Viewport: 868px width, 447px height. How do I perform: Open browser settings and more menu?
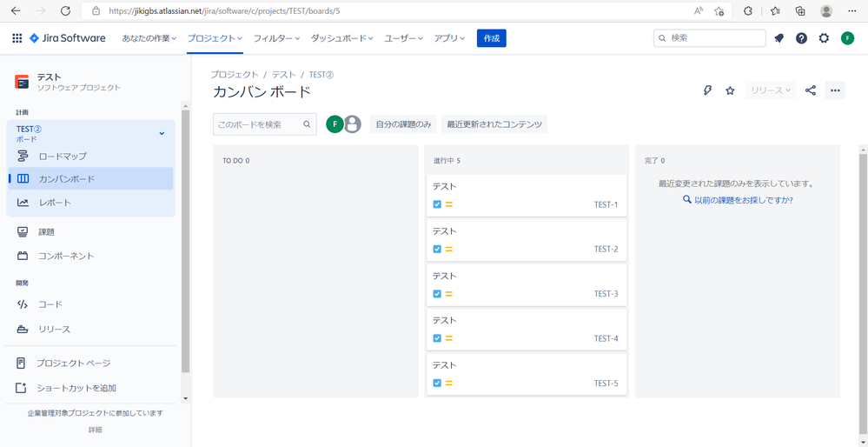pos(852,10)
